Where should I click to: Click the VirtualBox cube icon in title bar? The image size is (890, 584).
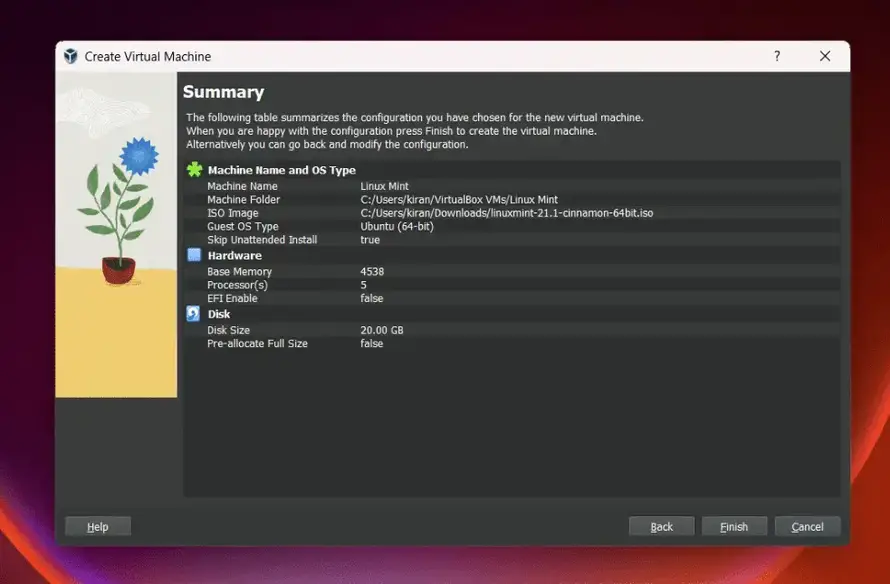click(70, 56)
